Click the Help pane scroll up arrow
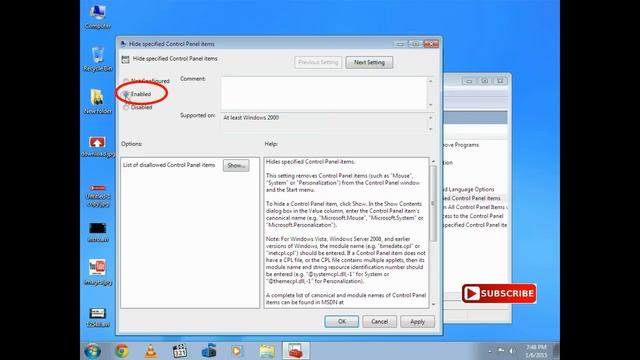 (x=433, y=162)
